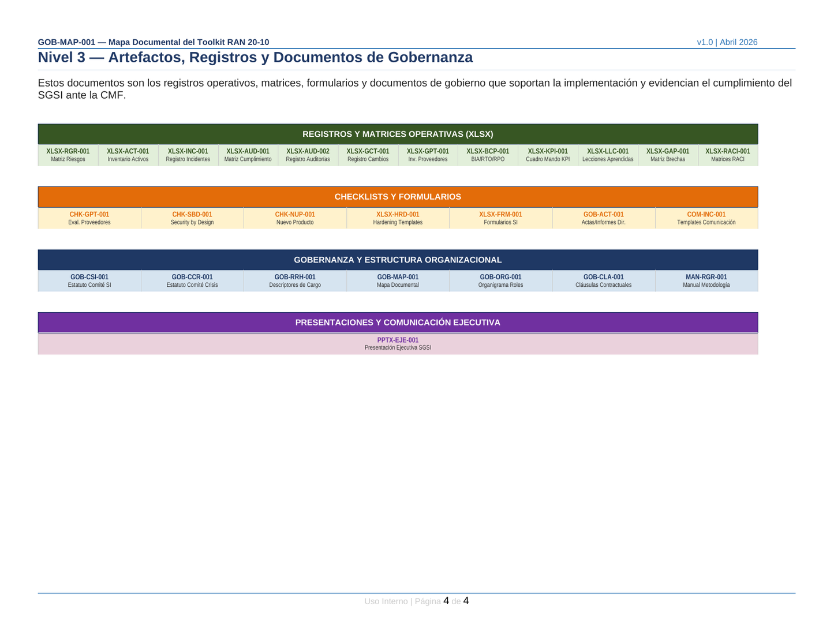Select CHK-SBD-001 Security by Design cell

tap(192, 218)
